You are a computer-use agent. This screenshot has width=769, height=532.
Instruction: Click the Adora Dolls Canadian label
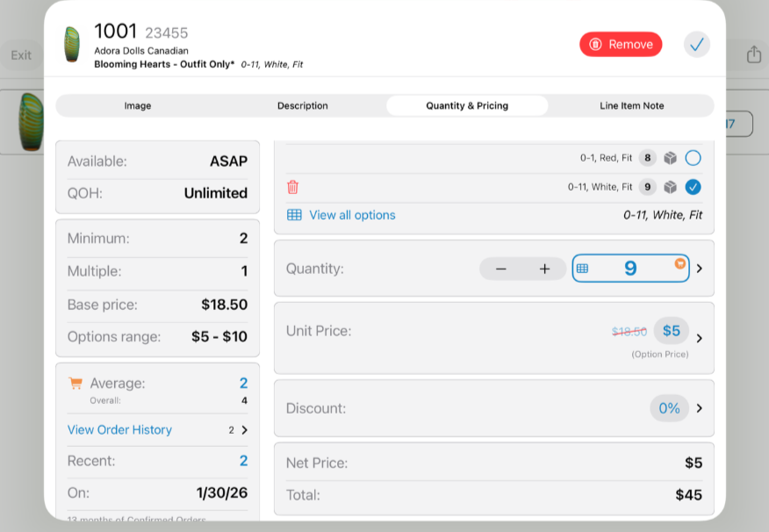(x=141, y=51)
